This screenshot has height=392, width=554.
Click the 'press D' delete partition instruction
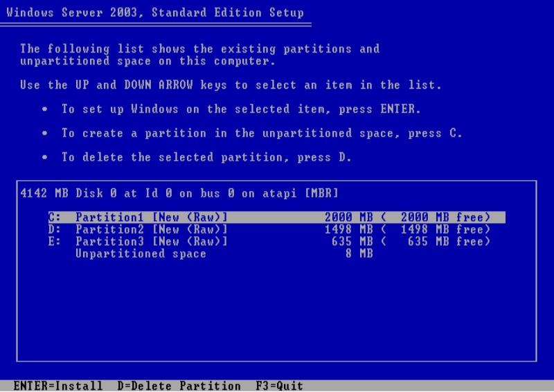[x=206, y=157]
